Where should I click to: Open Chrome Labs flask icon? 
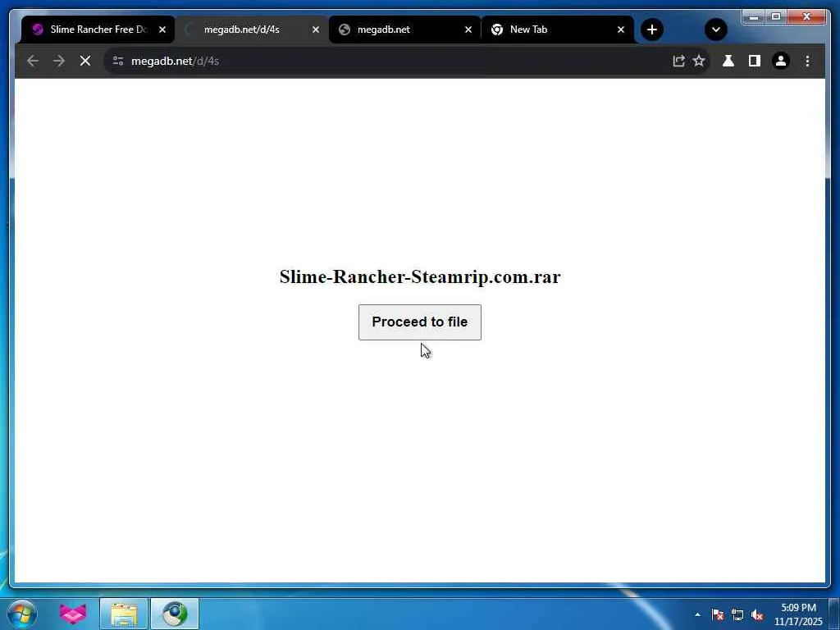728,61
